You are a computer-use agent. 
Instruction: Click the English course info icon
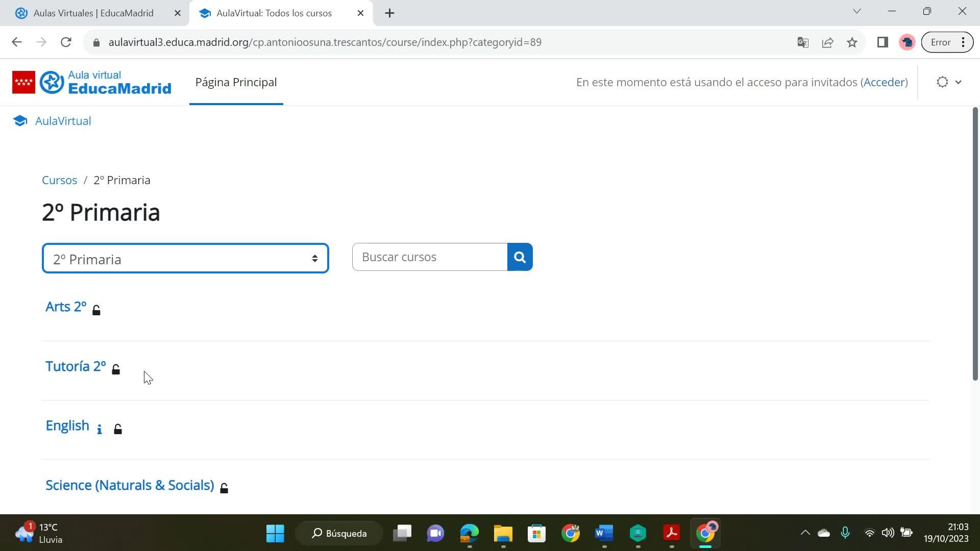click(100, 429)
